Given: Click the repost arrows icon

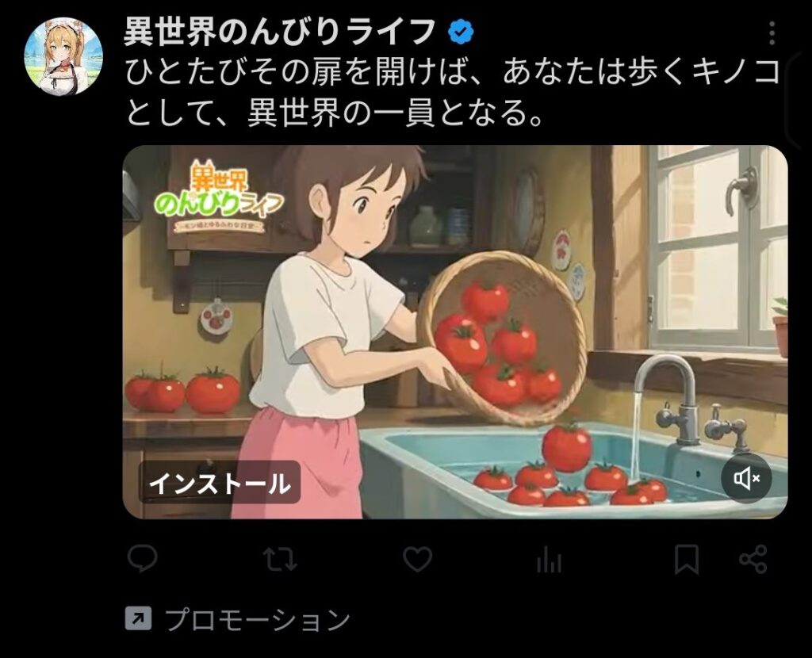Looking at the screenshot, I should tap(280, 559).
